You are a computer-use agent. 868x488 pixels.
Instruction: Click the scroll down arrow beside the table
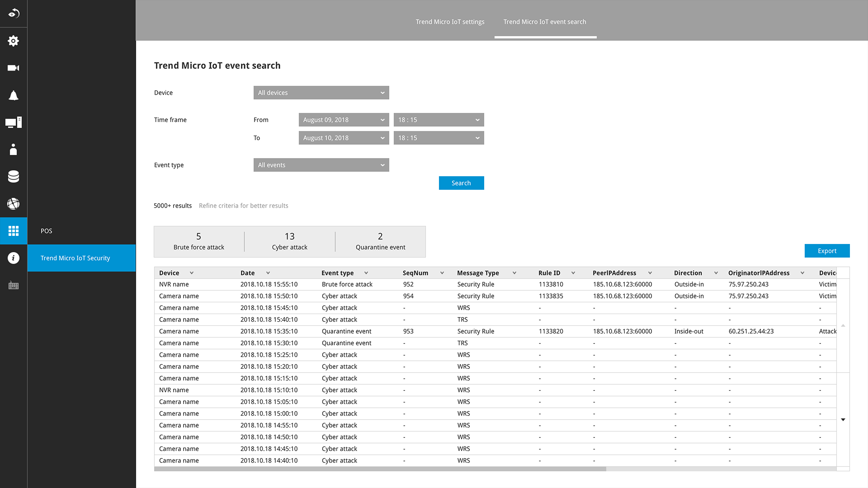tap(843, 420)
